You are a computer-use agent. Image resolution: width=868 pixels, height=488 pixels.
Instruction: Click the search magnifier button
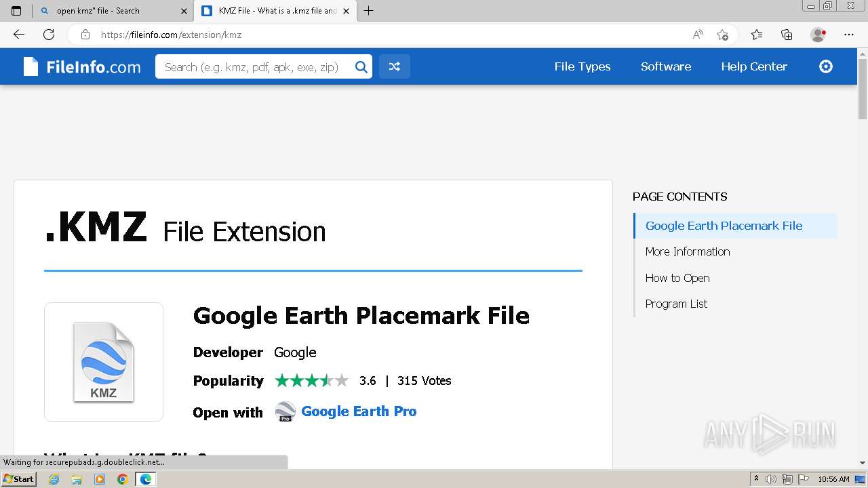[361, 66]
